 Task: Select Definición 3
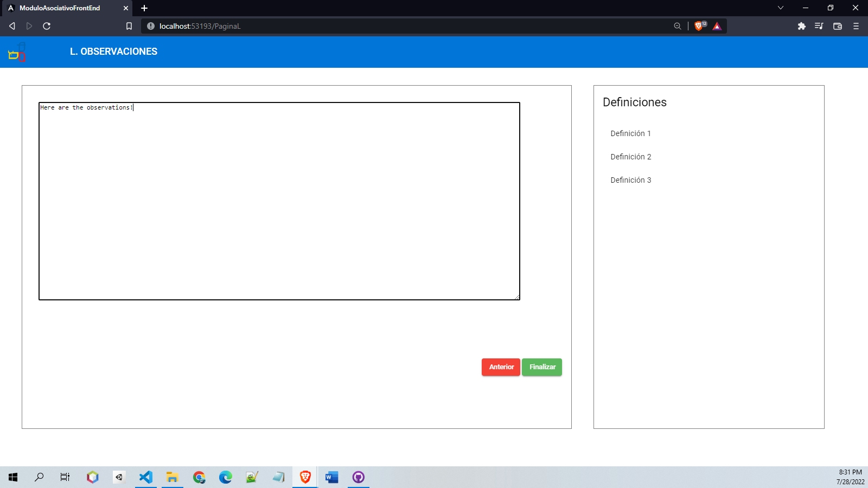(631, 180)
